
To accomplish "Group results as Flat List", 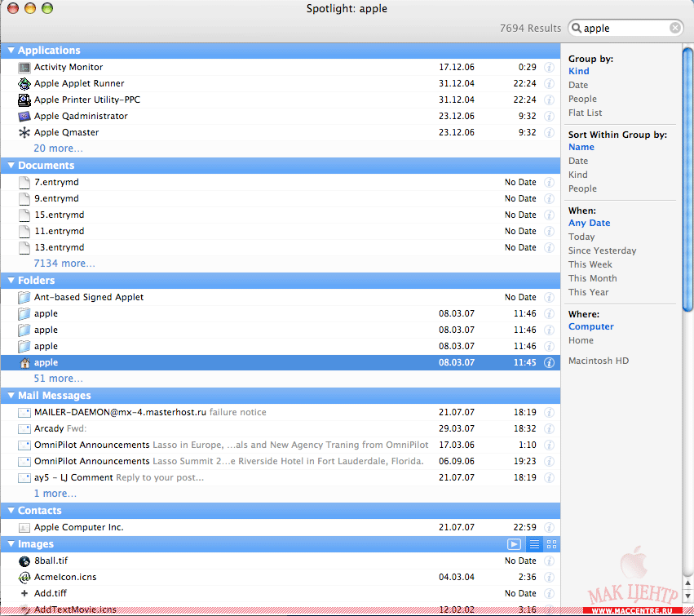I will (x=585, y=113).
